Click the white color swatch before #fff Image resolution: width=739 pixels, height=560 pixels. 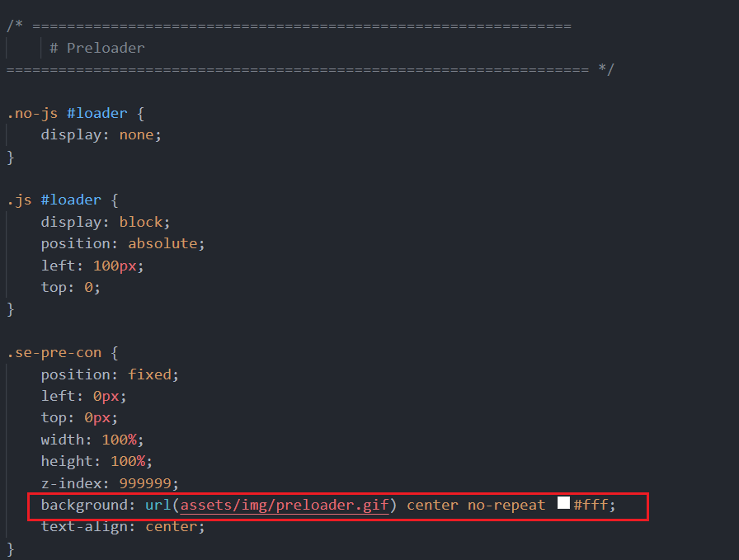pyautogui.click(x=563, y=503)
